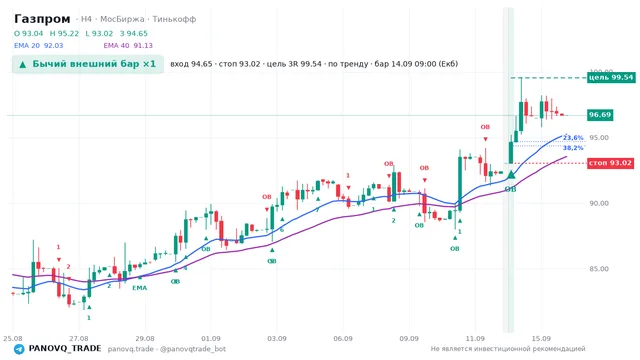640x360 pixels.
Task: Click the 85.00 price axis label
Action: (599, 269)
